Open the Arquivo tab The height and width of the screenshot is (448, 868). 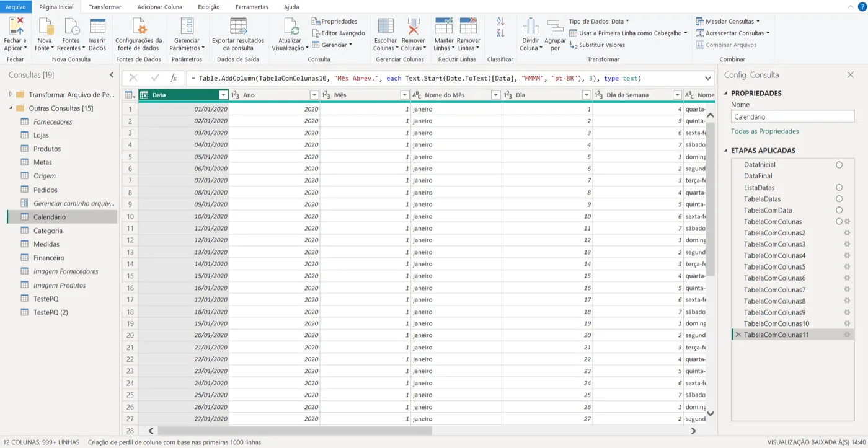click(15, 7)
